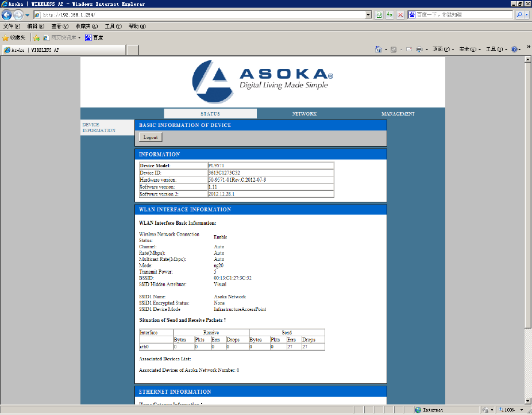Viewport: 532px width, 415px height.
Task: Switch to the STATUS tab
Action: 210,114
